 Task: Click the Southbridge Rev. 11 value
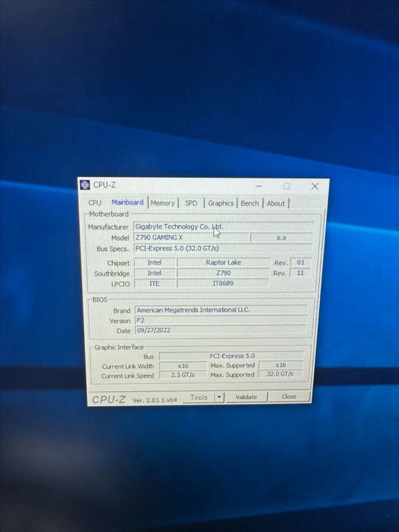(300, 273)
